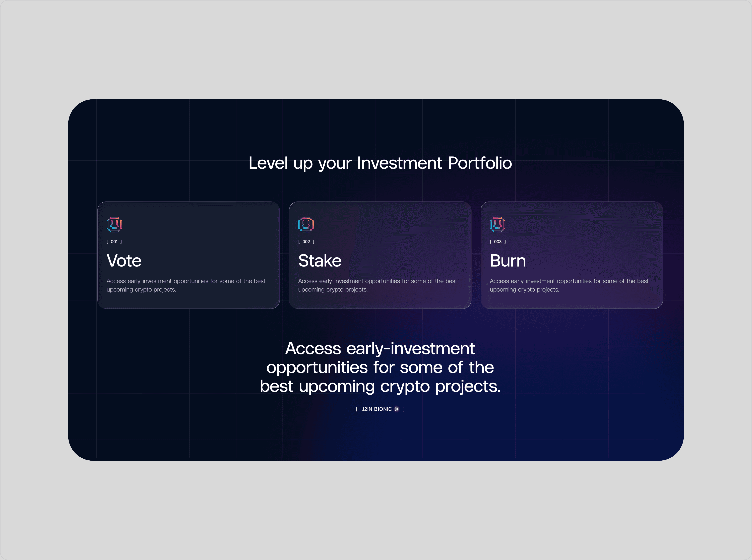Click the [ 002 ] index label
Image resolution: width=752 pixels, height=560 pixels.
[x=306, y=242]
